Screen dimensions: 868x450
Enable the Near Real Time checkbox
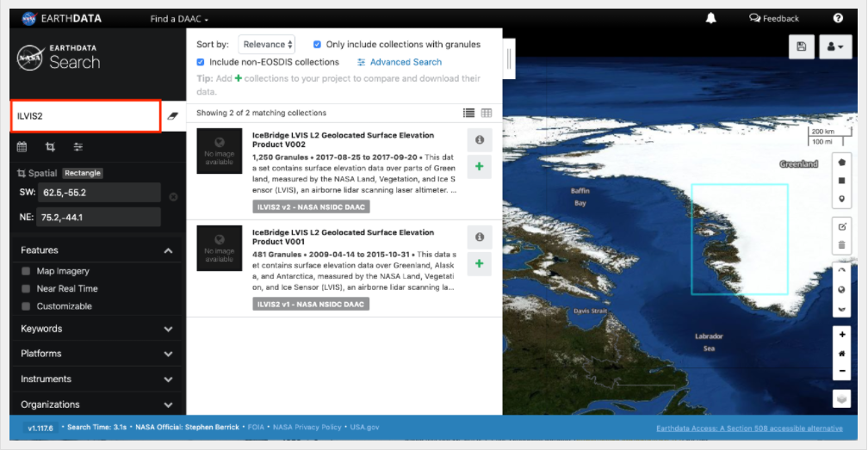click(26, 288)
